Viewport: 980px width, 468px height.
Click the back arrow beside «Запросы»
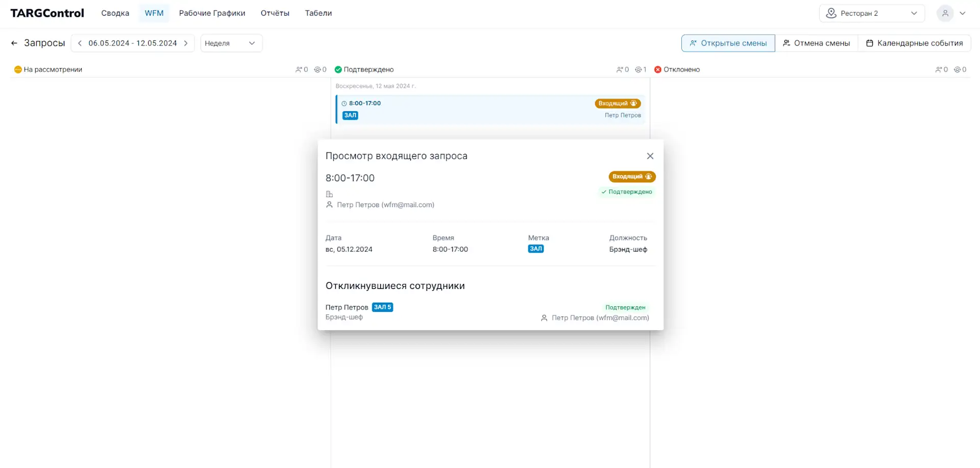(x=14, y=43)
